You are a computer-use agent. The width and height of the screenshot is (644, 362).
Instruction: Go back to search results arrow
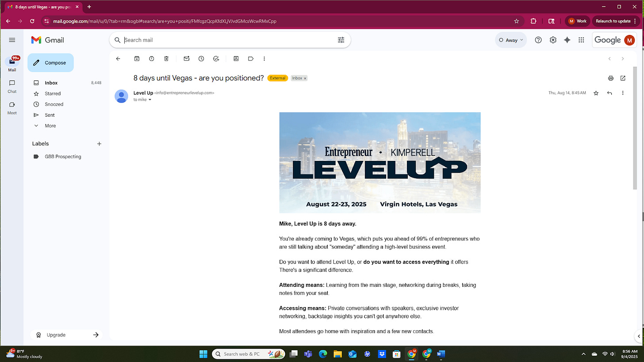click(118, 58)
